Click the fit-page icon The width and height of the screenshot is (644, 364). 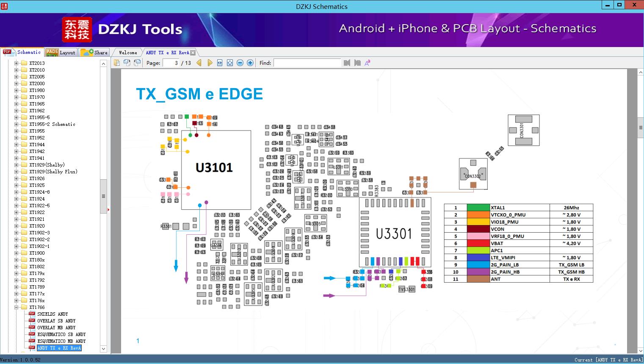[x=230, y=63]
